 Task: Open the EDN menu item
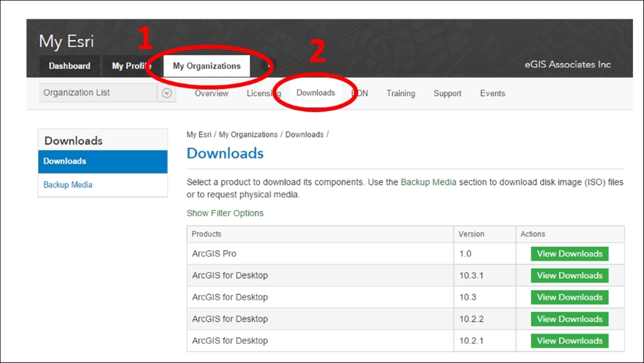click(x=360, y=93)
